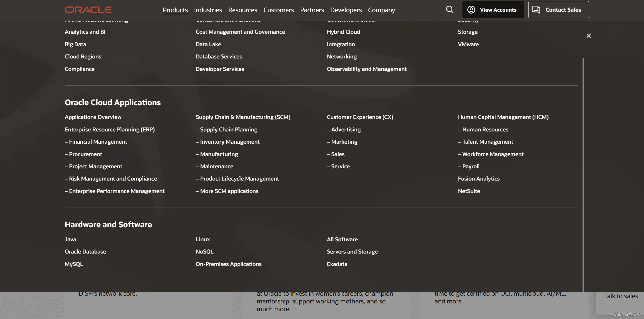Viewport: 644px width, 319px height.
Task: Select Enterprise Resource Planning (ERP)
Action: pos(110,129)
